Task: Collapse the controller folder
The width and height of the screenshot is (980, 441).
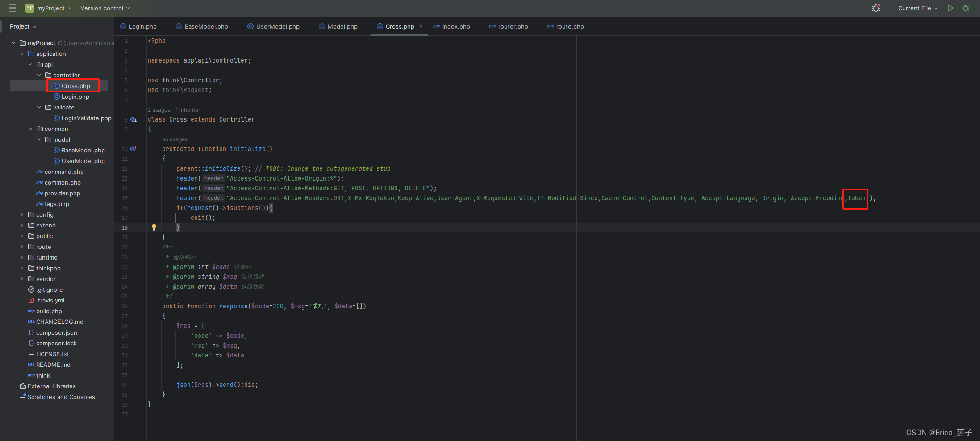Action: tap(38, 75)
